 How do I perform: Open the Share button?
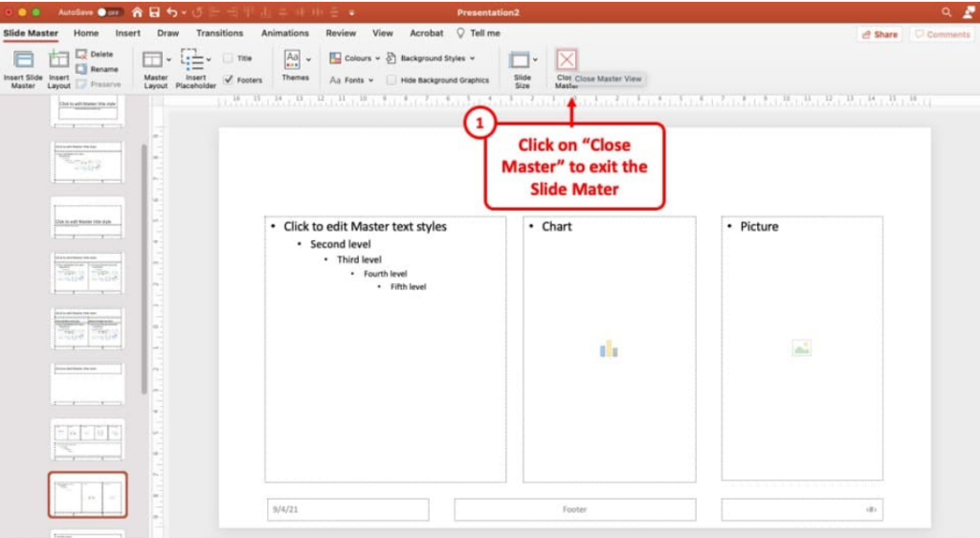coord(880,34)
